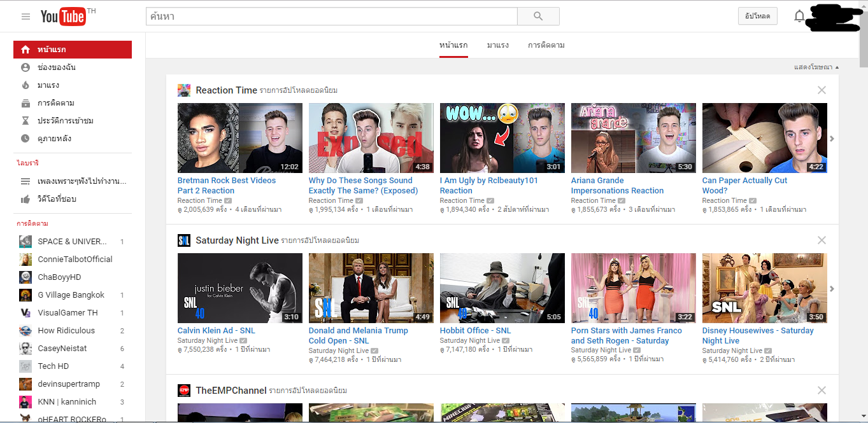This screenshot has width=868, height=423.
Task: Switch to the หน้าแรก tab
Action: [453, 45]
